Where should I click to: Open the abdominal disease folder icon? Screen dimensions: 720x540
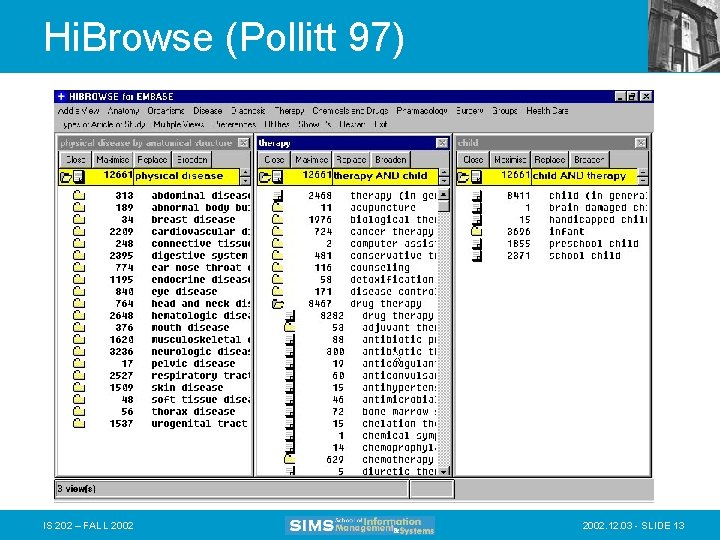point(79,195)
